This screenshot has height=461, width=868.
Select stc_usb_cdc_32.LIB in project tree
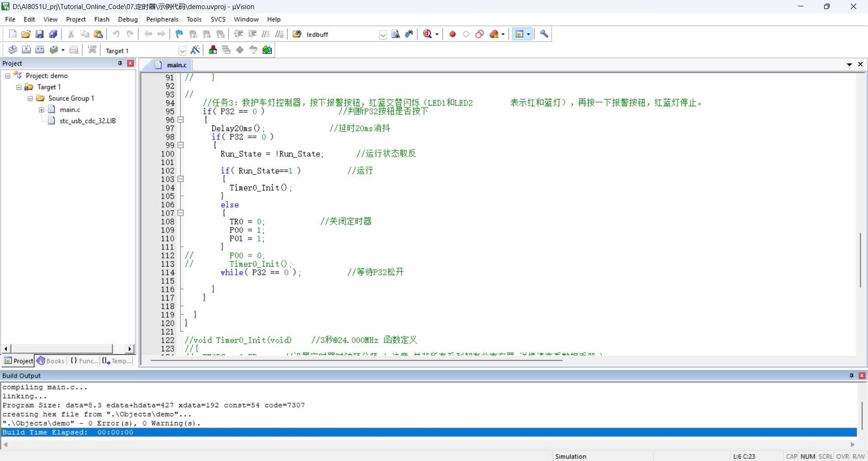click(x=88, y=121)
